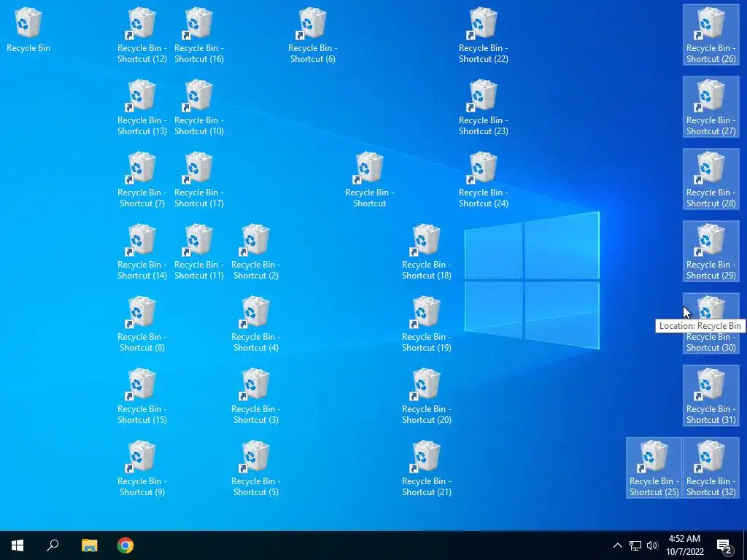
Task: Launch Google Chrome from taskbar
Action: (125, 545)
